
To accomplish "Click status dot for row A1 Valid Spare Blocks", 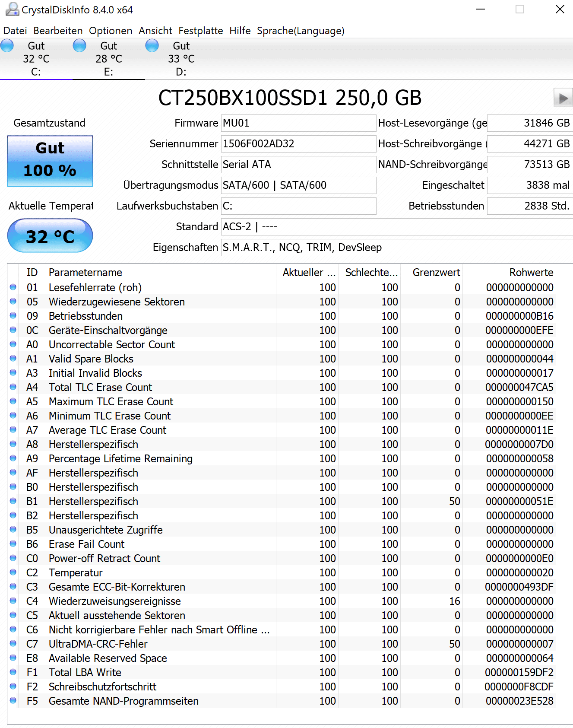I will tap(13, 358).
